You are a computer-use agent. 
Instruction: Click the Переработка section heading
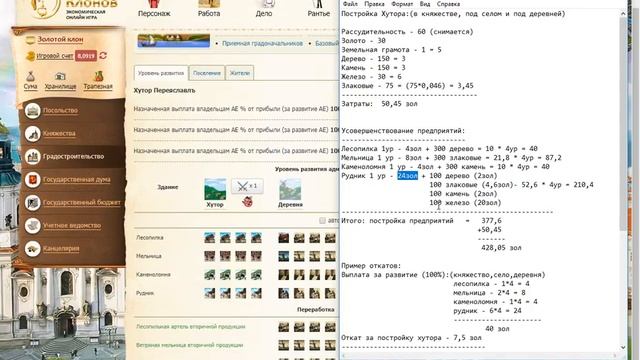coord(316,310)
